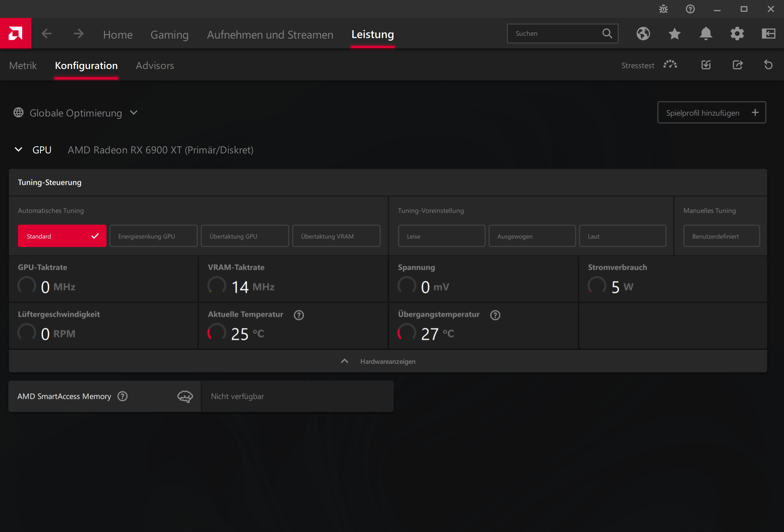Click the Stresstest gauge icon
Viewport: 784px width, 532px height.
670,65
